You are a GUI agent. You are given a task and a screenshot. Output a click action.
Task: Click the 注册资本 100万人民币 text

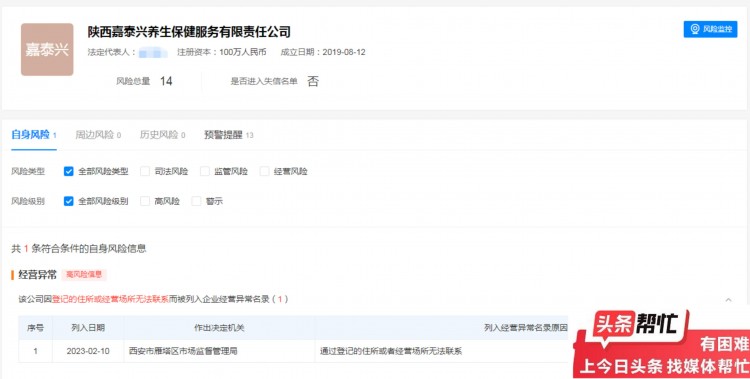pos(221,52)
